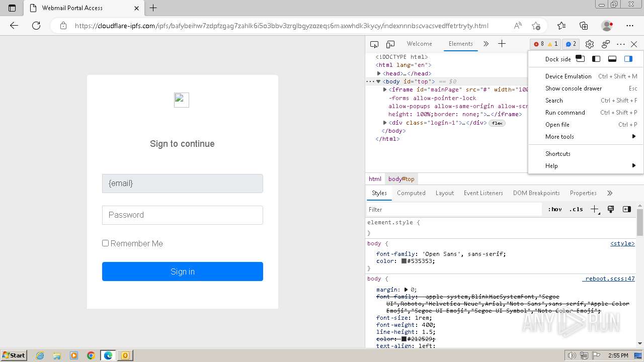This screenshot has width=644, height=362.
Task: Expand the div login-1 node
Action: coord(385,123)
